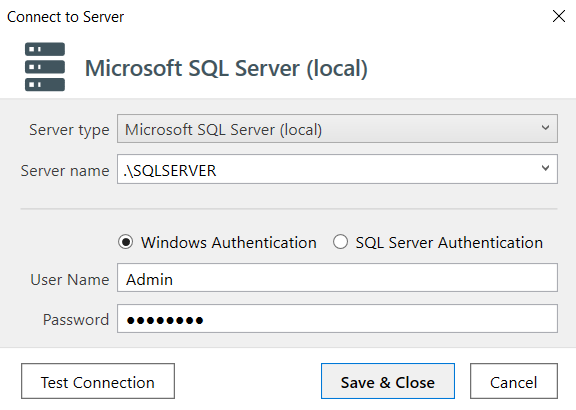Click the User Name input field

[x=337, y=278]
